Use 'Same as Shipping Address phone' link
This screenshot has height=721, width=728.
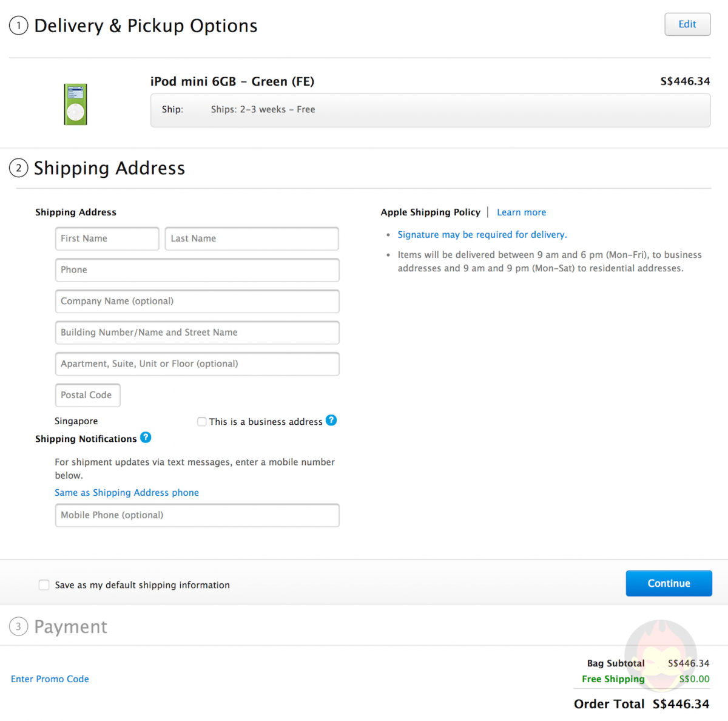pyautogui.click(x=127, y=493)
